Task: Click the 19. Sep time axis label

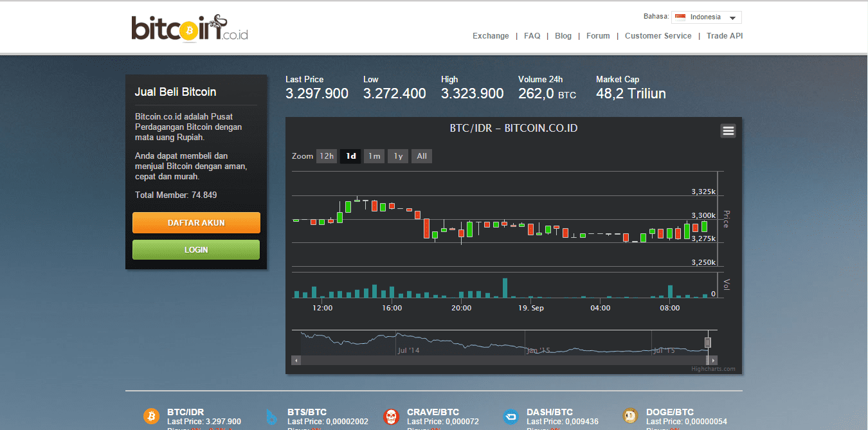Action: tap(531, 308)
